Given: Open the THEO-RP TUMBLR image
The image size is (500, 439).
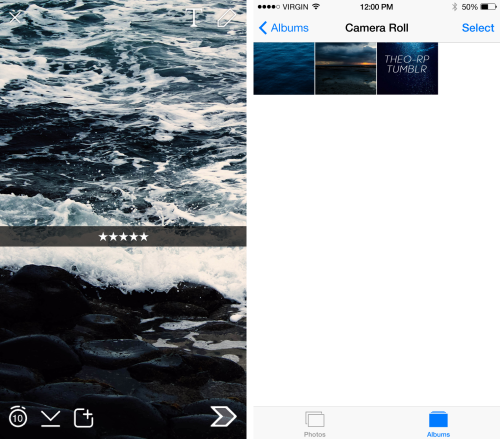Looking at the screenshot, I should click(407, 68).
